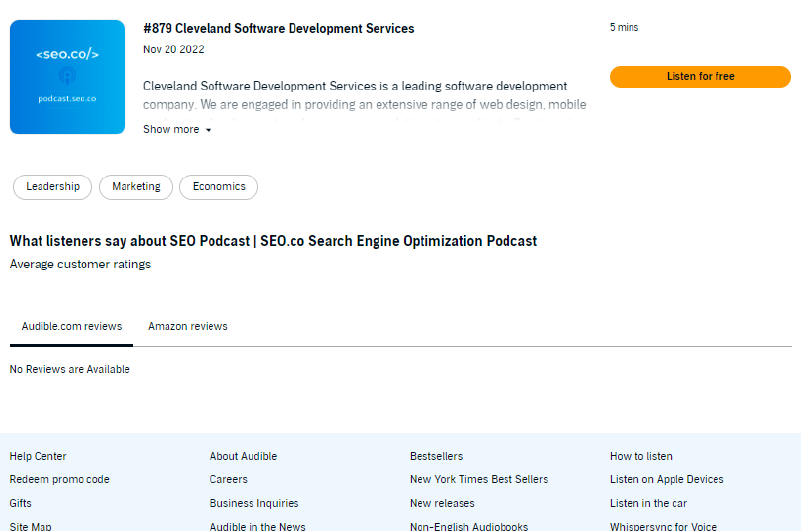Switch to the Audible.com reviews tab
801x531 pixels.
coord(72,326)
